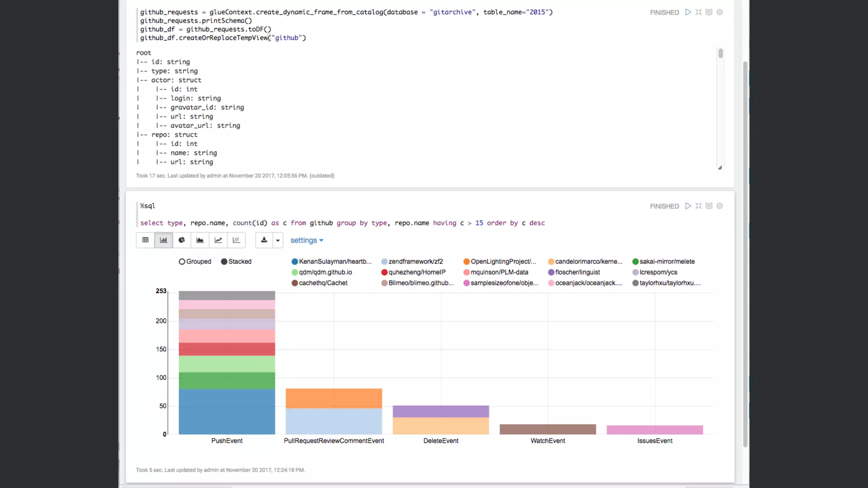Viewport: 868px width, 488px height.
Task: Select the scatter chart view icon
Action: click(x=236, y=240)
